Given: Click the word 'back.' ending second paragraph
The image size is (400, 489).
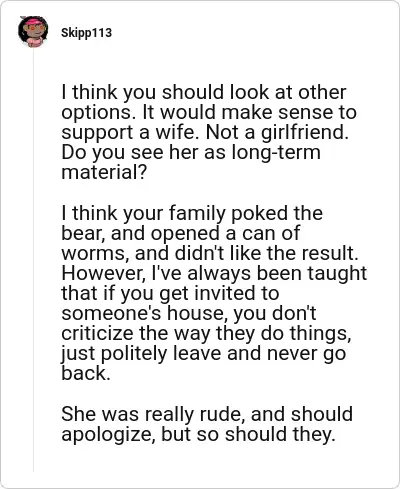Looking at the screenshot, I should 86,373.
